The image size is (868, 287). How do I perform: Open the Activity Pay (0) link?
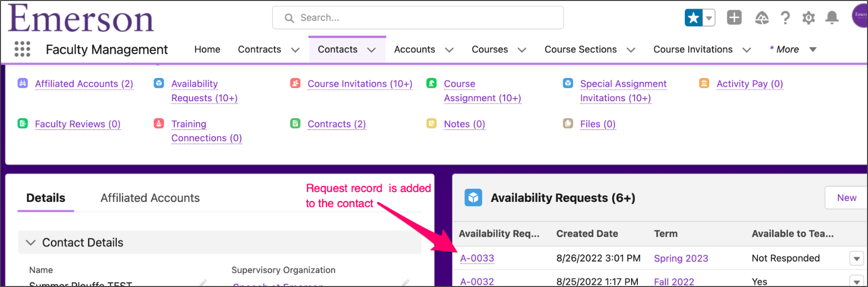point(750,84)
